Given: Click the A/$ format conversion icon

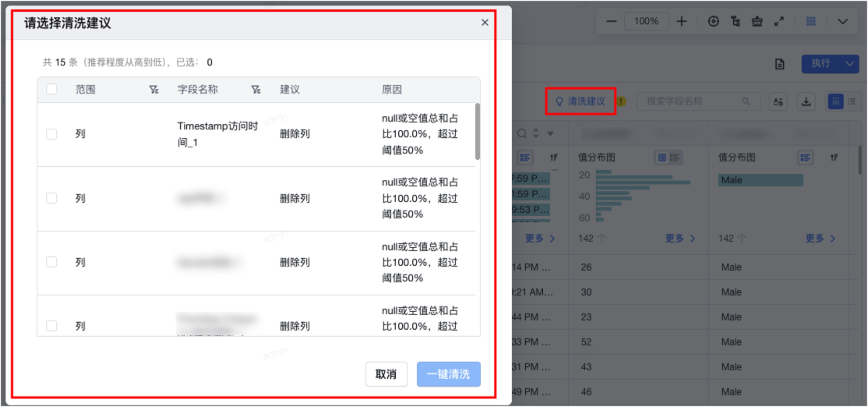Looking at the screenshot, I should (x=778, y=101).
